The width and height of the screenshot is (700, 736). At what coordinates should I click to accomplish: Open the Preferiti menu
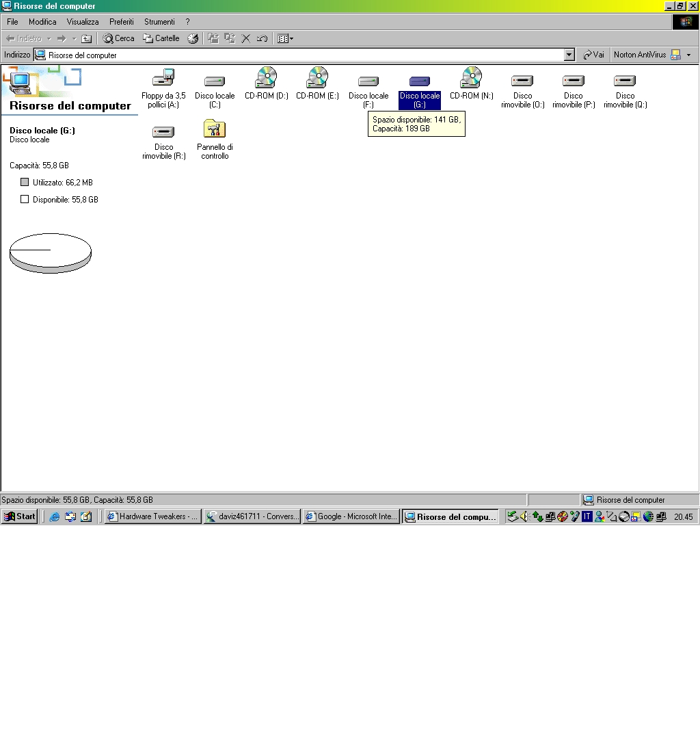[122, 22]
